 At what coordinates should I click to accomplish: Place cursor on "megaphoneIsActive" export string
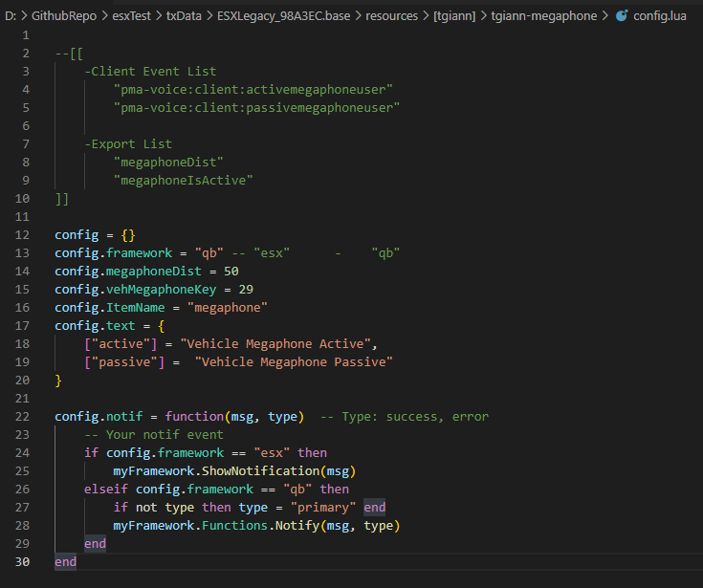(x=183, y=180)
